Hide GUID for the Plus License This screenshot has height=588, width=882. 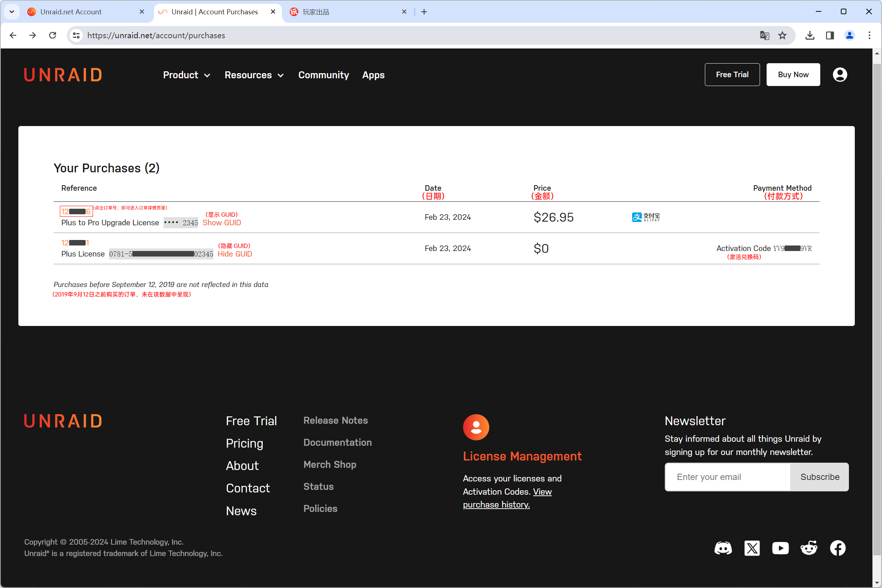click(235, 254)
